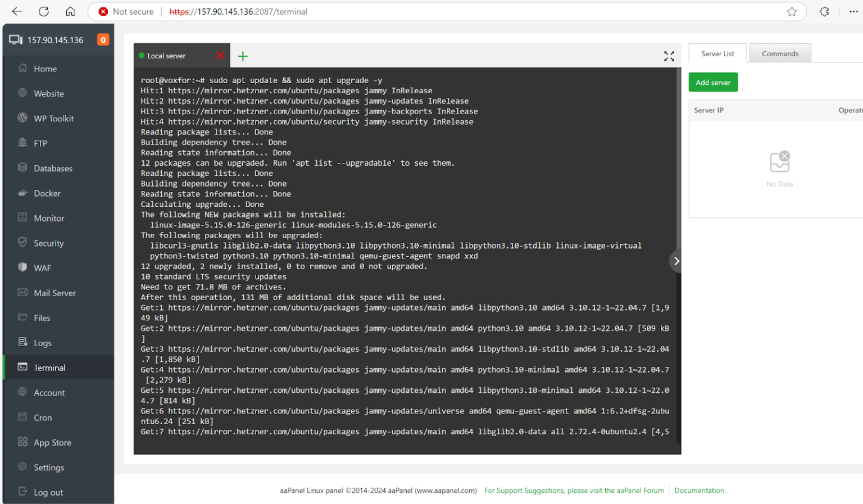Open the Security section
The image size is (863, 504).
49,243
